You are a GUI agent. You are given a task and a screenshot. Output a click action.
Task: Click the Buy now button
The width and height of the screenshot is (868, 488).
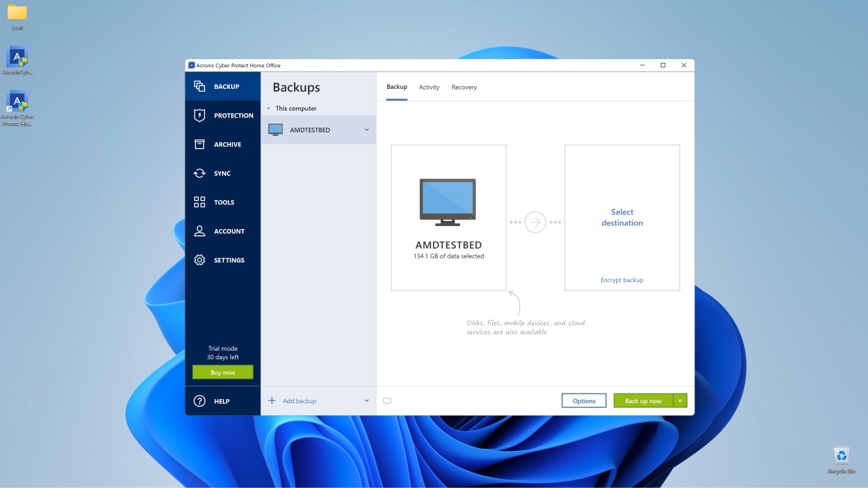(223, 372)
